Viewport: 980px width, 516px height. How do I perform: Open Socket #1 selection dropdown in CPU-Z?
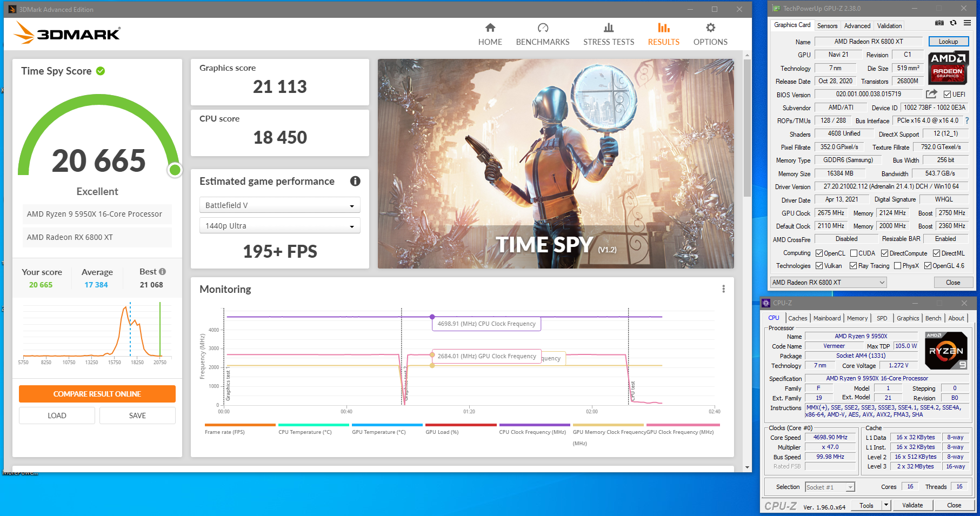click(x=830, y=487)
